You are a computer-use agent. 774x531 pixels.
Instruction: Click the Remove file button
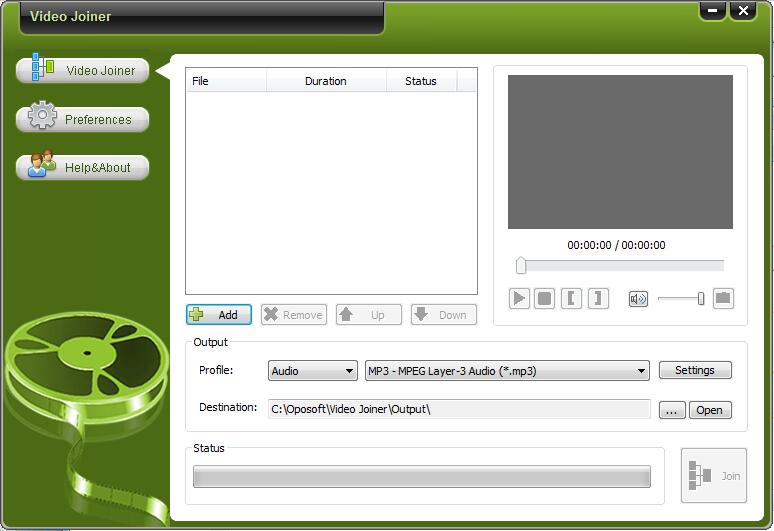(293, 315)
